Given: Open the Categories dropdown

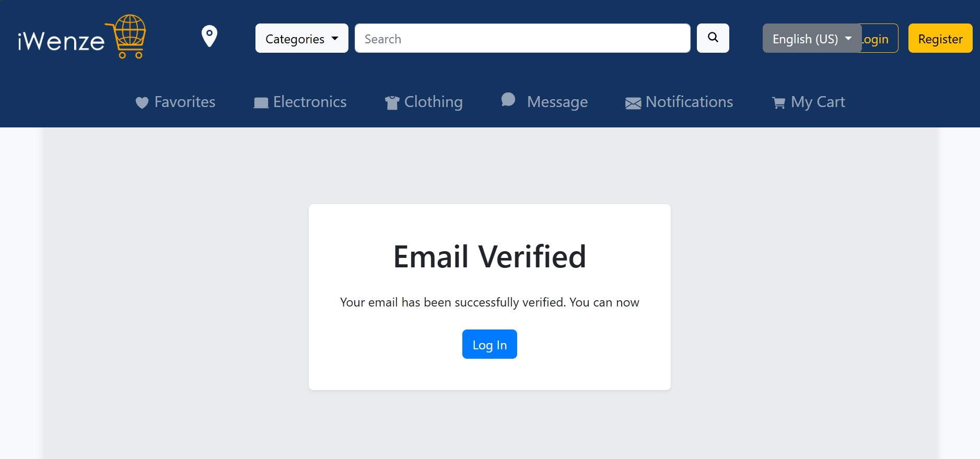Looking at the screenshot, I should click(302, 38).
